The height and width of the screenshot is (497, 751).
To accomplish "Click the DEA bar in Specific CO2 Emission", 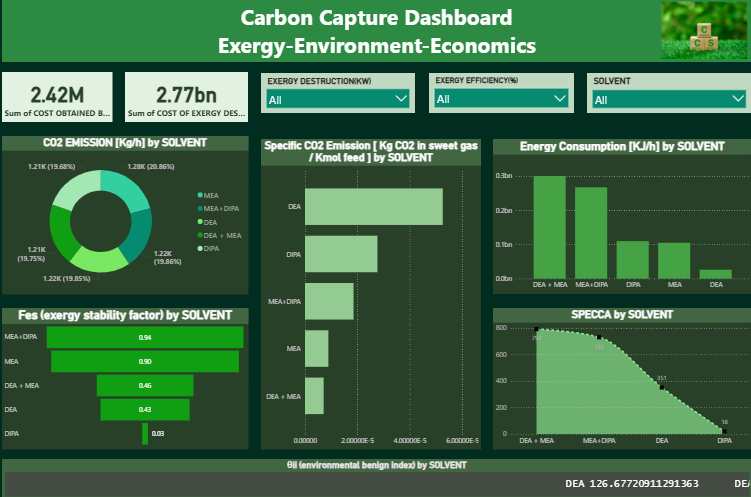I will coord(373,207).
